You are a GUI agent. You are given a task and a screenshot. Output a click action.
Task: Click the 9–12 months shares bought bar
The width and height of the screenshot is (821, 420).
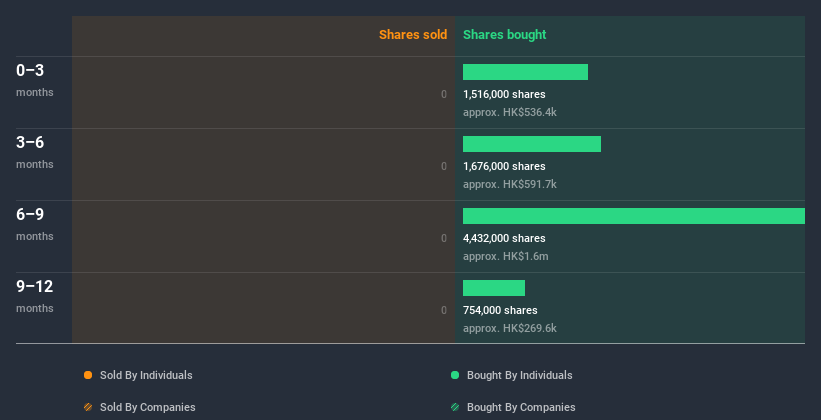[494, 288]
